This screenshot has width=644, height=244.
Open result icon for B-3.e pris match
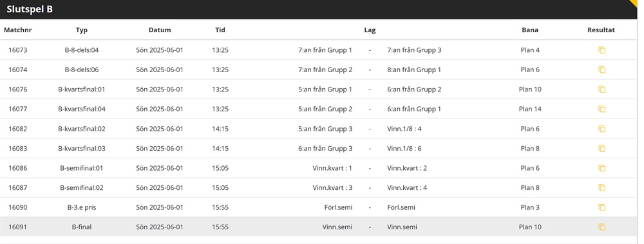point(601,207)
